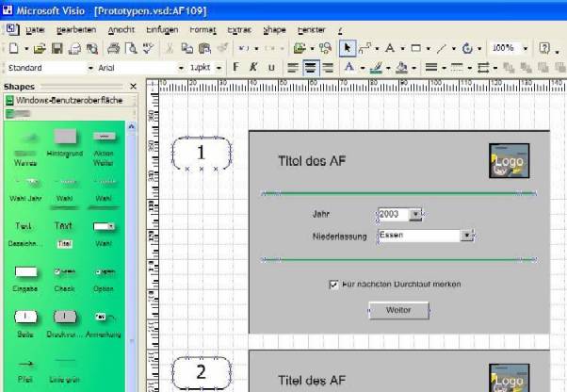Click the Line weight icon

click(431, 68)
